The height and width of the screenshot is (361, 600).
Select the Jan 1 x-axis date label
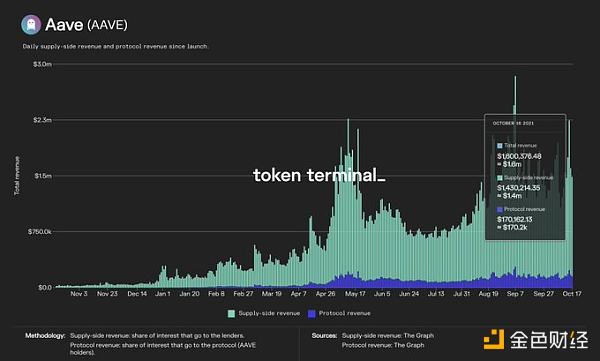pyautogui.click(x=163, y=294)
